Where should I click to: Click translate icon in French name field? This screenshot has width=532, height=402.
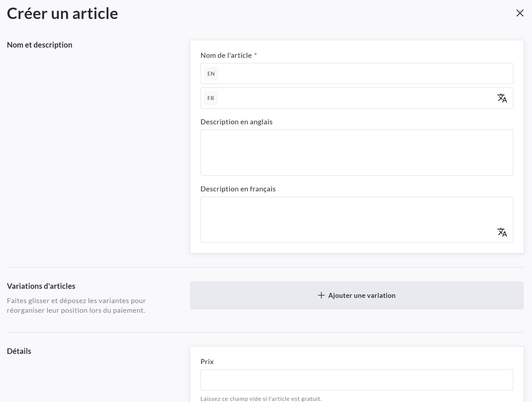pyautogui.click(x=502, y=98)
